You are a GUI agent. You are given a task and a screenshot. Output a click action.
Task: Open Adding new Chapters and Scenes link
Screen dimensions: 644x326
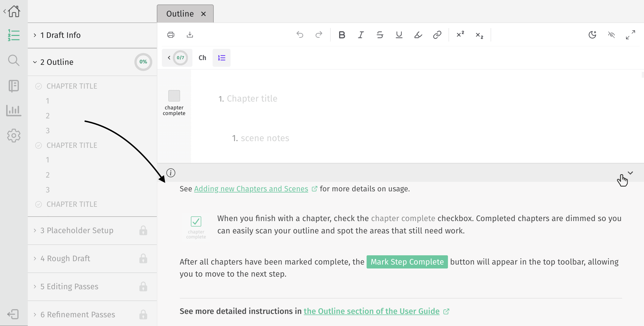click(x=251, y=189)
